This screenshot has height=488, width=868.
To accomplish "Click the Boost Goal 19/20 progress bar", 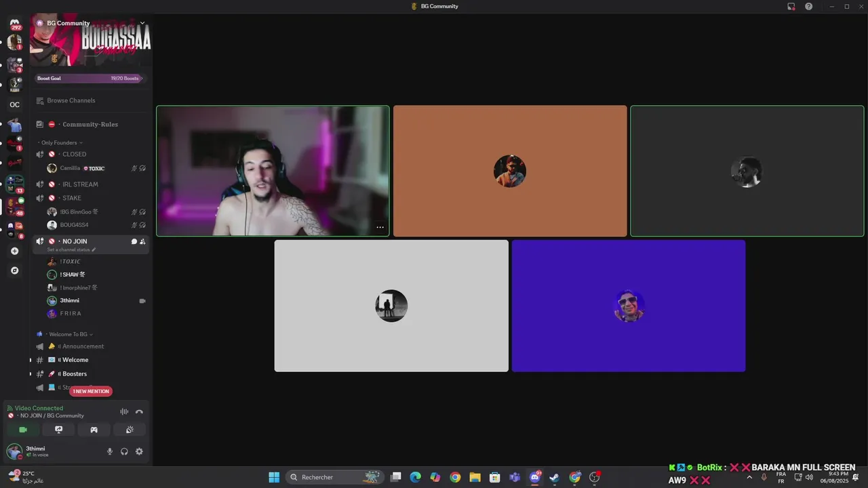I will point(89,78).
